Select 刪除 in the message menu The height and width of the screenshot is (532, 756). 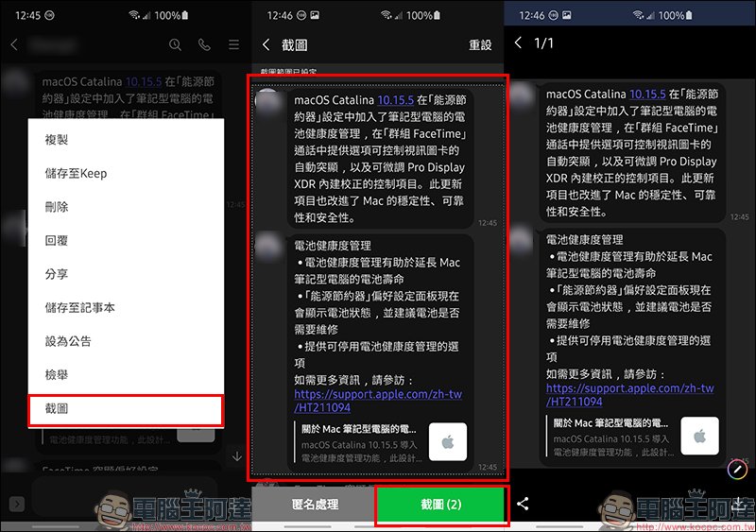pyautogui.click(x=126, y=207)
